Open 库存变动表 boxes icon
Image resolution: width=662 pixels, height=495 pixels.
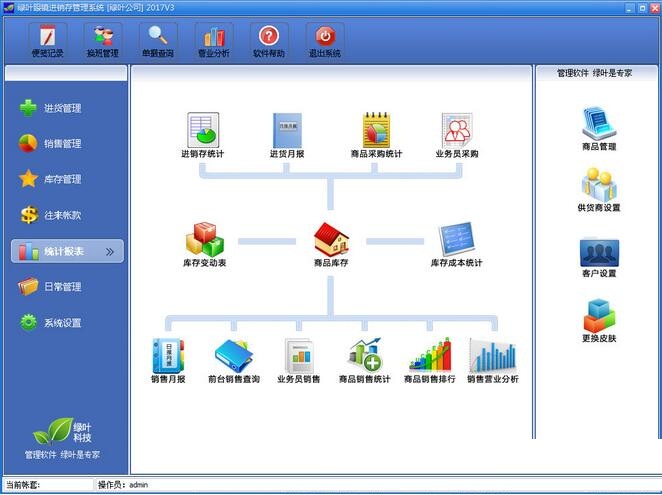click(205, 245)
